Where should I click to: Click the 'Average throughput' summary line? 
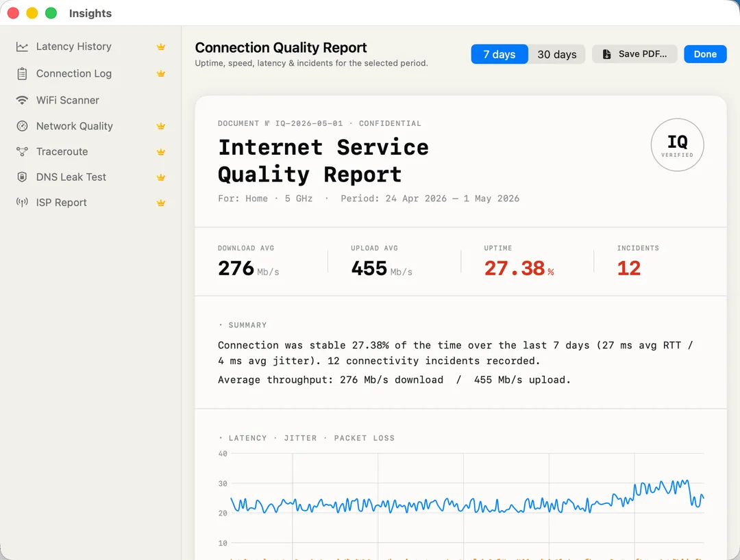(x=394, y=380)
